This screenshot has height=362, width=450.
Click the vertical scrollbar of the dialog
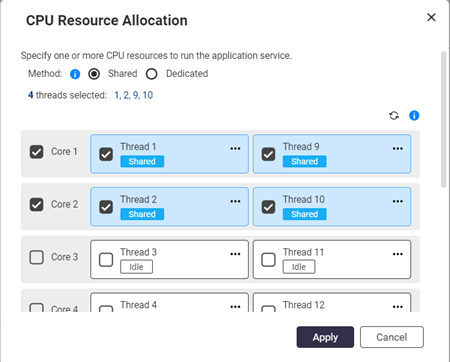point(443,119)
